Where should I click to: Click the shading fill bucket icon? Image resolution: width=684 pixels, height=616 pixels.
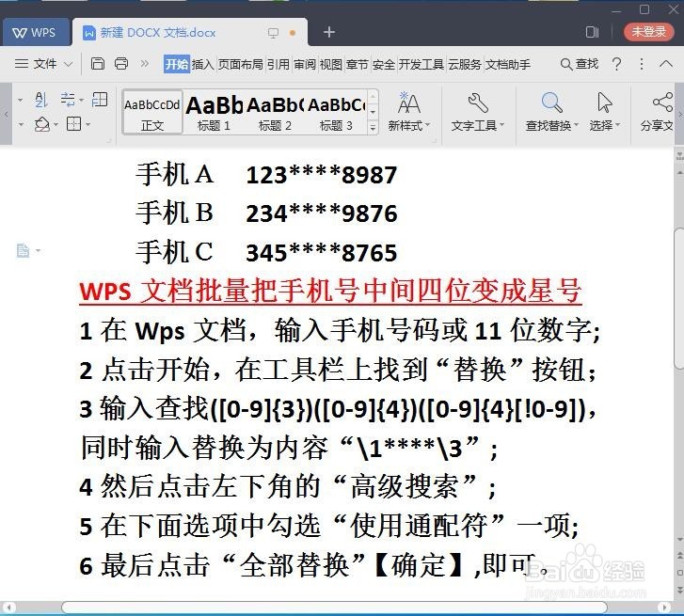pos(42,124)
